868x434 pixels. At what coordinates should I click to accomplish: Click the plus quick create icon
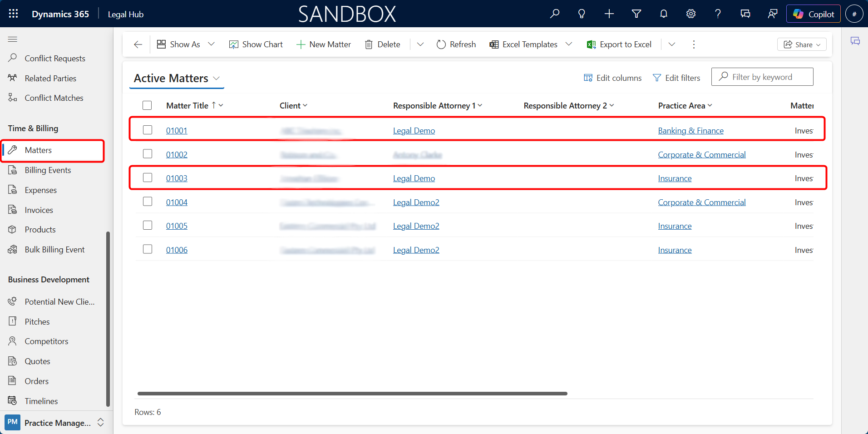click(x=609, y=14)
